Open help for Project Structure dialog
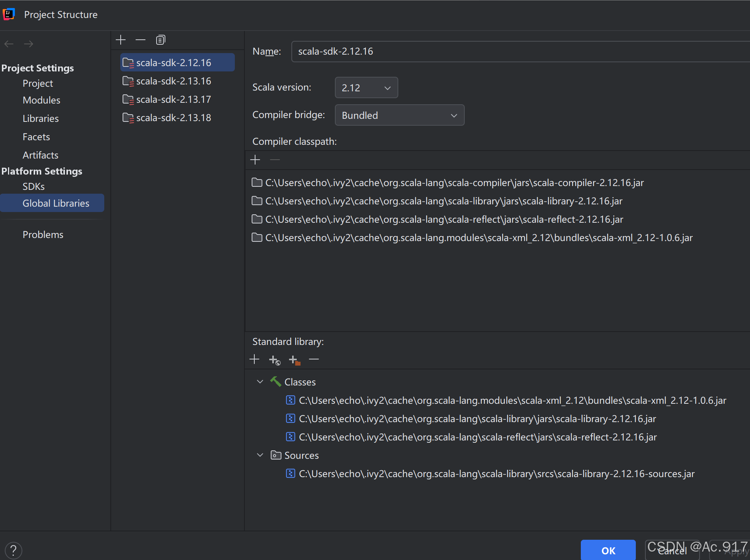 coord(13,550)
